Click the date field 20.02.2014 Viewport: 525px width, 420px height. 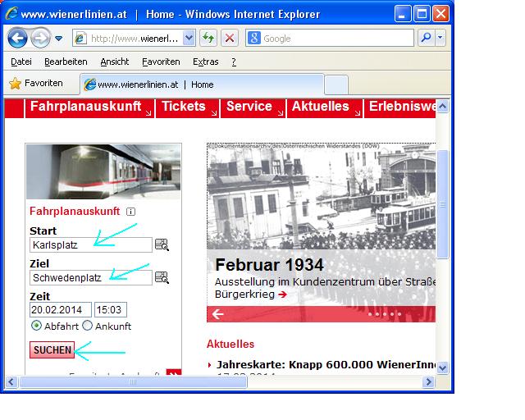point(60,310)
